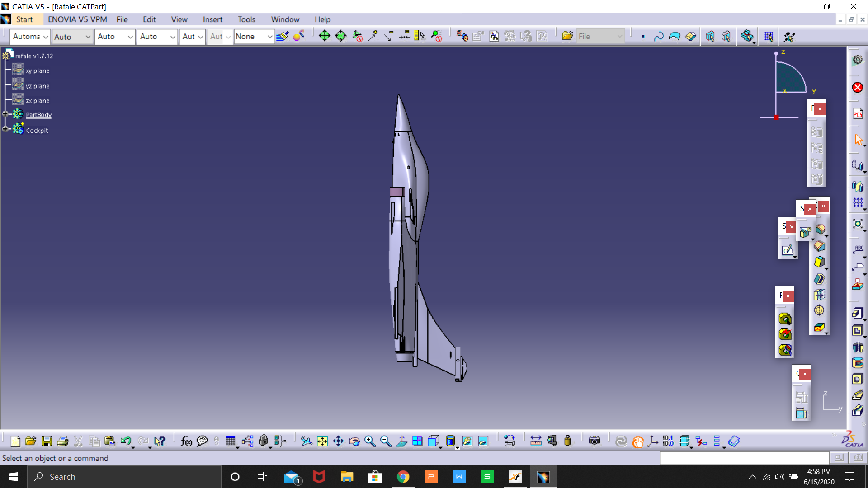Click the What's This help pointer icon
The height and width of the screenshot is (488, 868).
(160, 441)
